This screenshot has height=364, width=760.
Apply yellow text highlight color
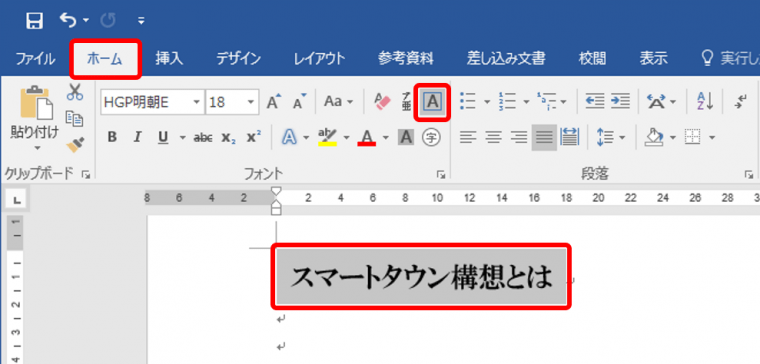coord(328,138)
